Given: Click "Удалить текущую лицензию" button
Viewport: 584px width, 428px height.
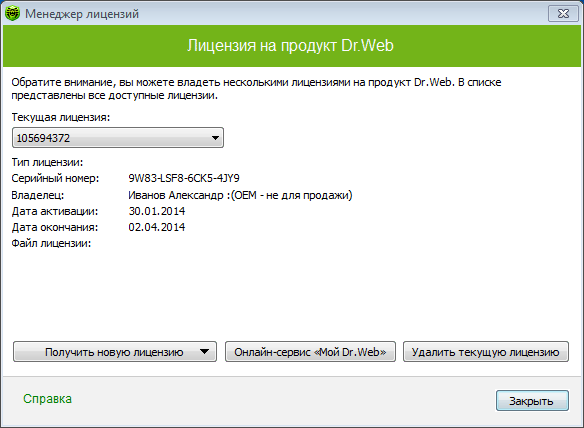Looking at the screenshot, I should point(486,352).
